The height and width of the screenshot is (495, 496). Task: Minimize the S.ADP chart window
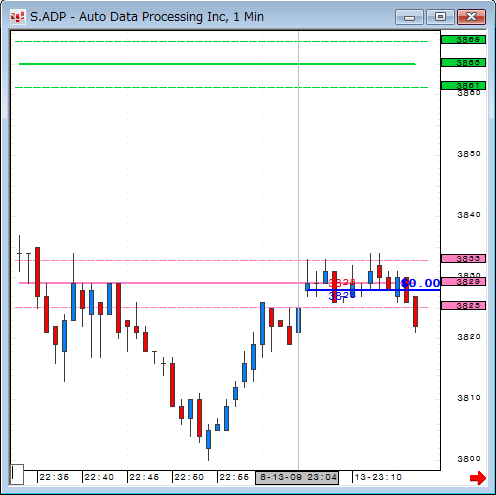coord(409,17)
